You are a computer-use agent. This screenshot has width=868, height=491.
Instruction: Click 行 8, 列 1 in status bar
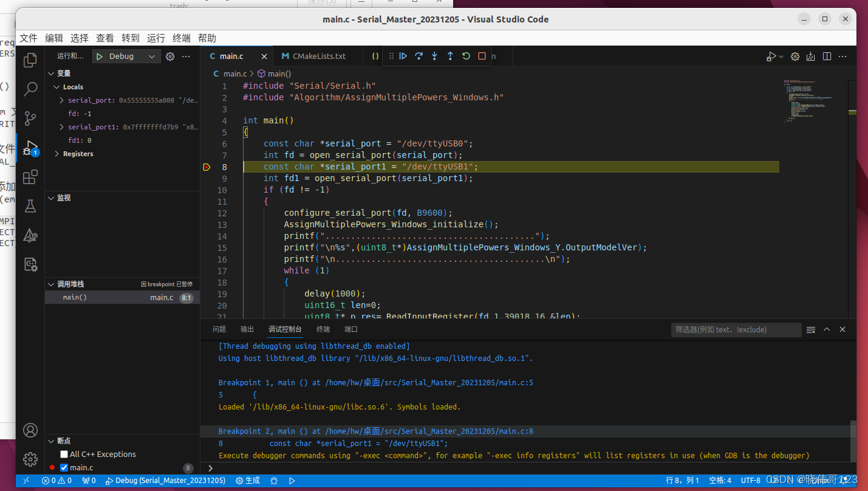(683, 480)
